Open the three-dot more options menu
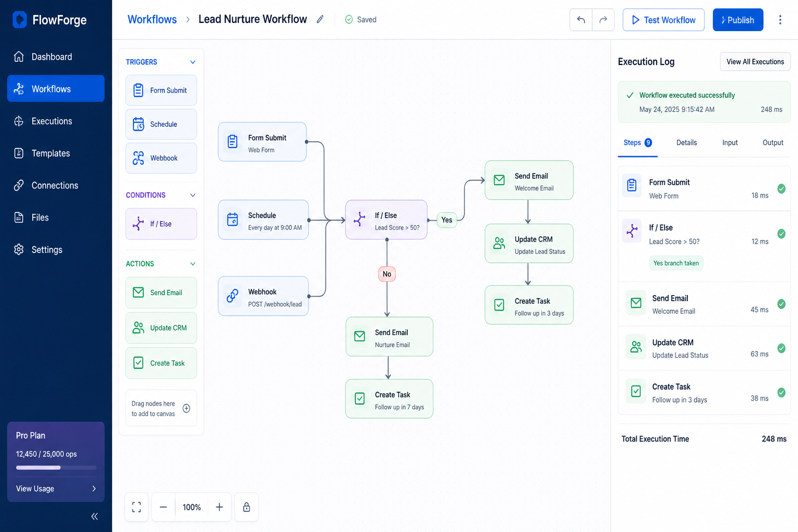798x532 pixels. point(780,20)
